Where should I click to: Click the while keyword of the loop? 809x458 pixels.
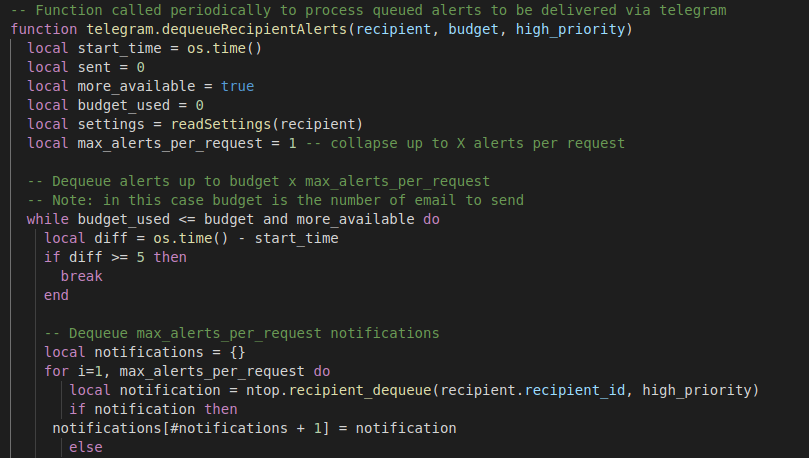[x=47, y=219]
